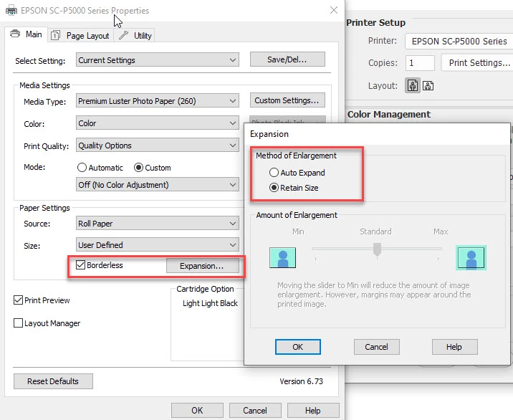Click the Color Management heading
513x420 pixels.
(x=389, y=114)
